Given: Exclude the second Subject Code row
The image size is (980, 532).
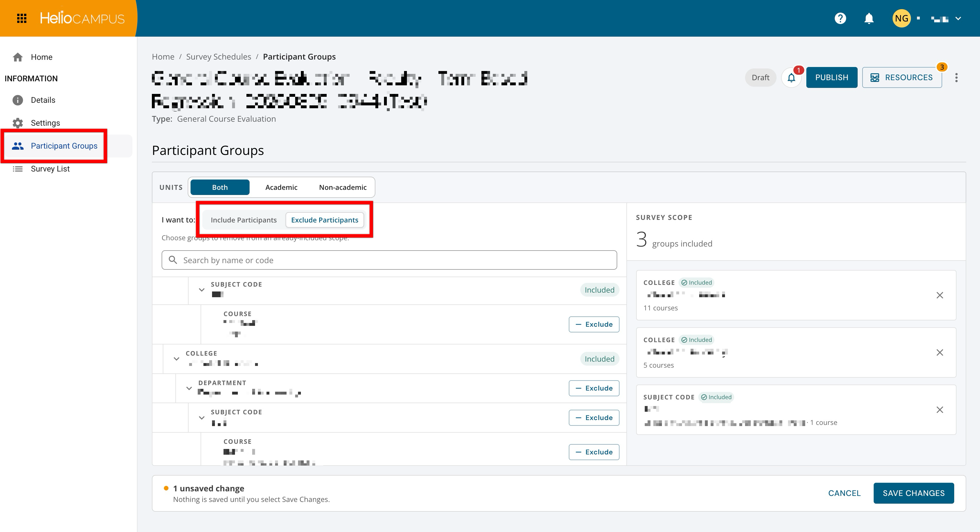Looking at the screenshot, I should click(x=594, y=417).
